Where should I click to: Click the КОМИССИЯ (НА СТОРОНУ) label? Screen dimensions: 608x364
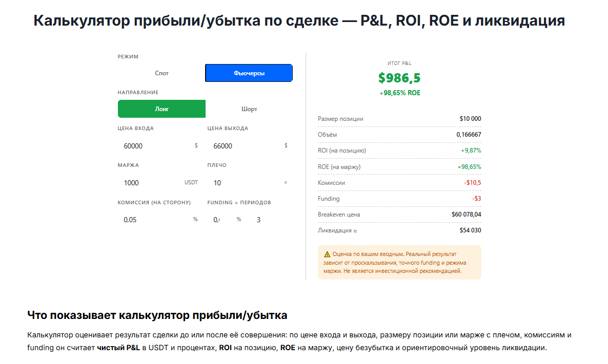[154, 203]
